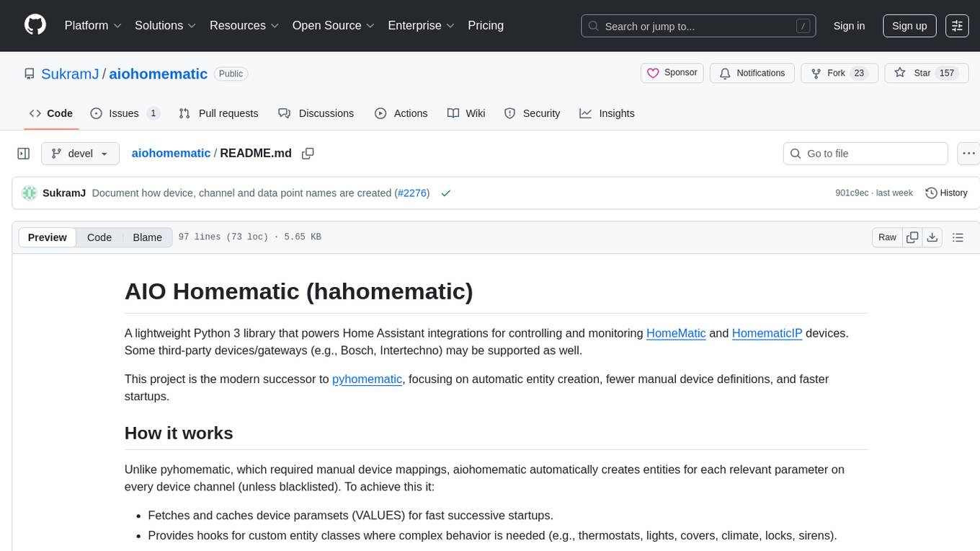980x551 pixels.
Task: Open the Pull requests tab
Action: point(218,113)
